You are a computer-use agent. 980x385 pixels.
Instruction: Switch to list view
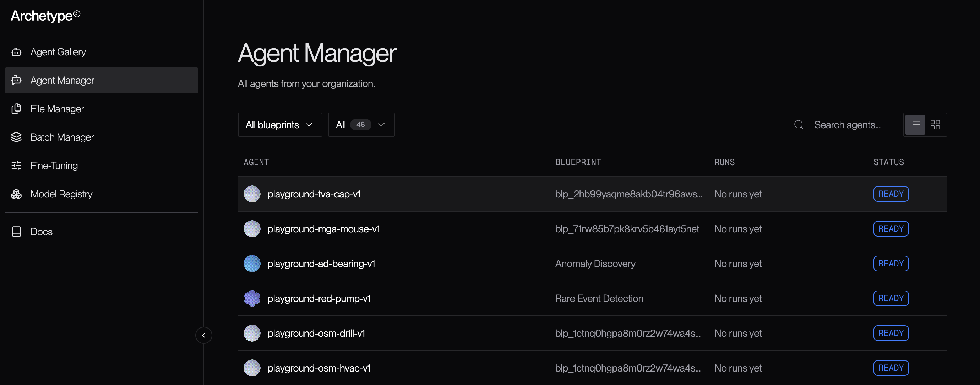915,125
